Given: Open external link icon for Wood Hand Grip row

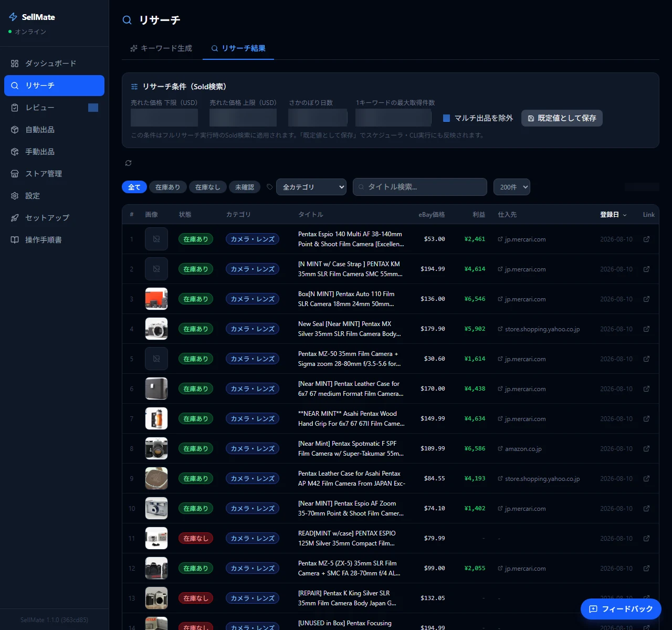Looking at the screenshot, I should pyautogui.click(x=646, y=419).
